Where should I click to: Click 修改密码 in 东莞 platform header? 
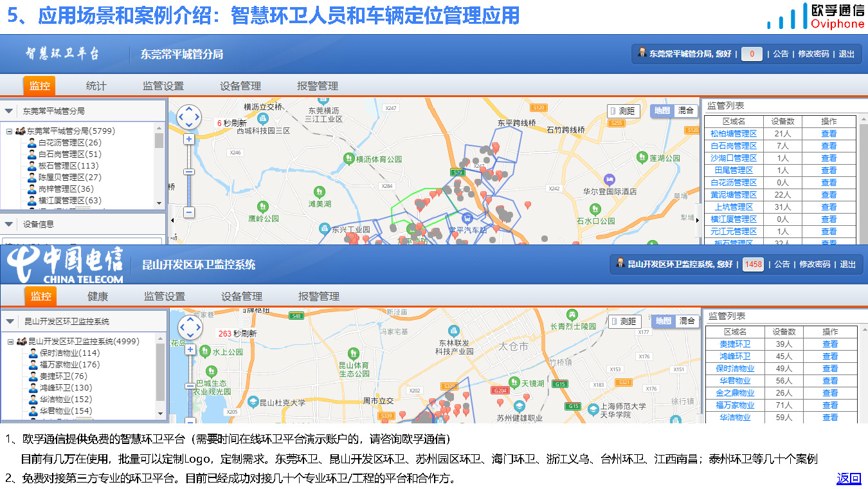[813, 54]
